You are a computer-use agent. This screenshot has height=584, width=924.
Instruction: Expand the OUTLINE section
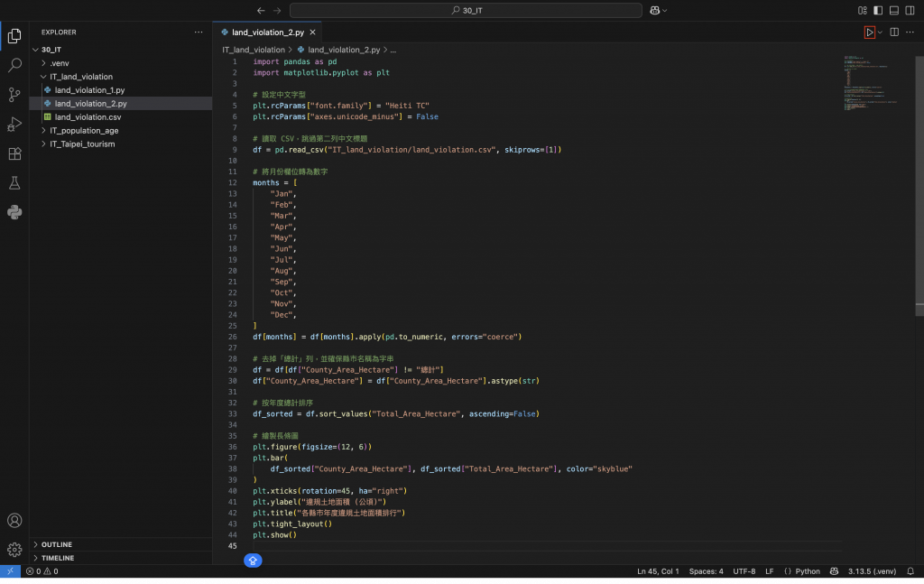click(57, 544)
